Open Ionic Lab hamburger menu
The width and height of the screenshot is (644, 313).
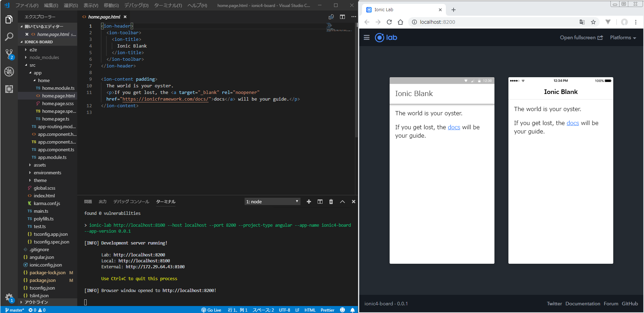coord(367,37)
